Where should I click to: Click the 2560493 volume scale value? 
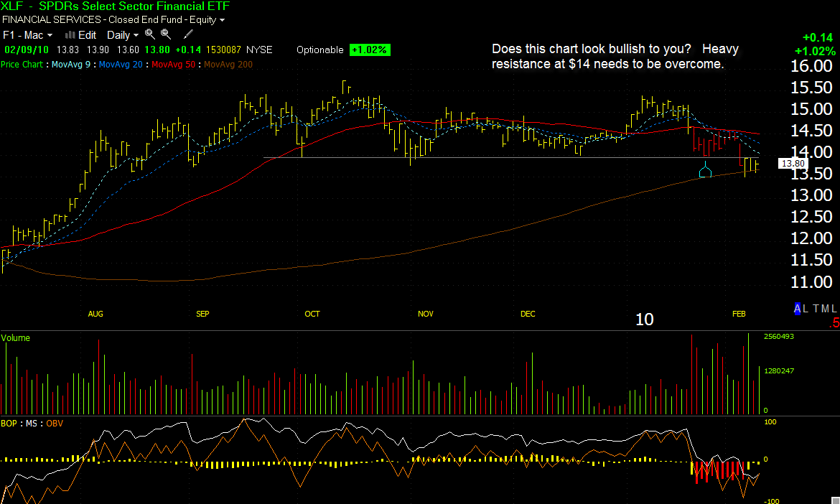(x=779, y=336)
